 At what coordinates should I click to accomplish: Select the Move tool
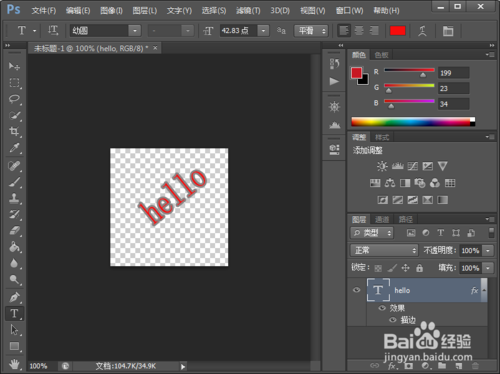click(x=14, y=66)
